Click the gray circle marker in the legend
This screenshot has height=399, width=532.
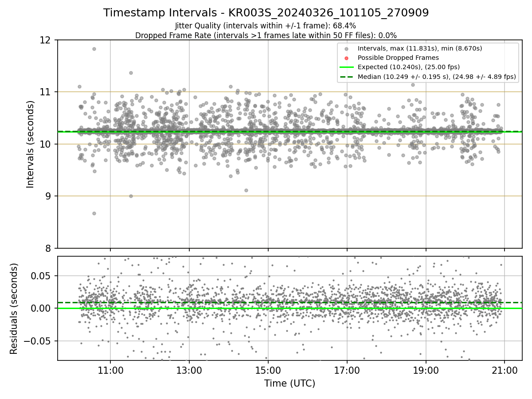point(346,49)
